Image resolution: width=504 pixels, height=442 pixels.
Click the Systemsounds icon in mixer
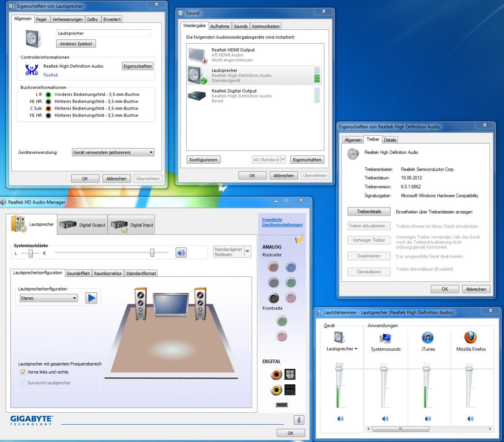pyautogui.click(x=385, y=338)
